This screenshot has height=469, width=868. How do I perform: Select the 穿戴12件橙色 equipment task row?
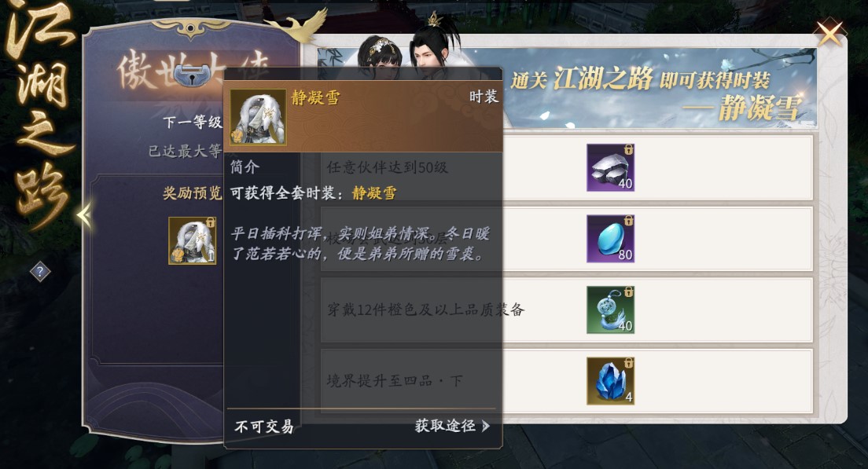coord(567,310)
